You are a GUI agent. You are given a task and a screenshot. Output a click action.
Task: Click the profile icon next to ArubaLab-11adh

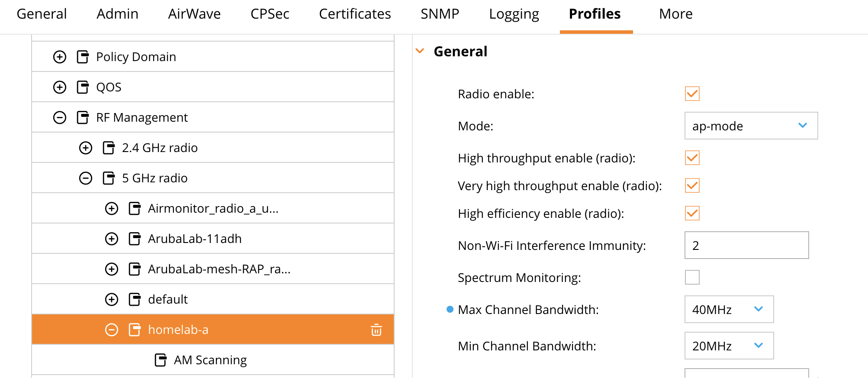135,239
